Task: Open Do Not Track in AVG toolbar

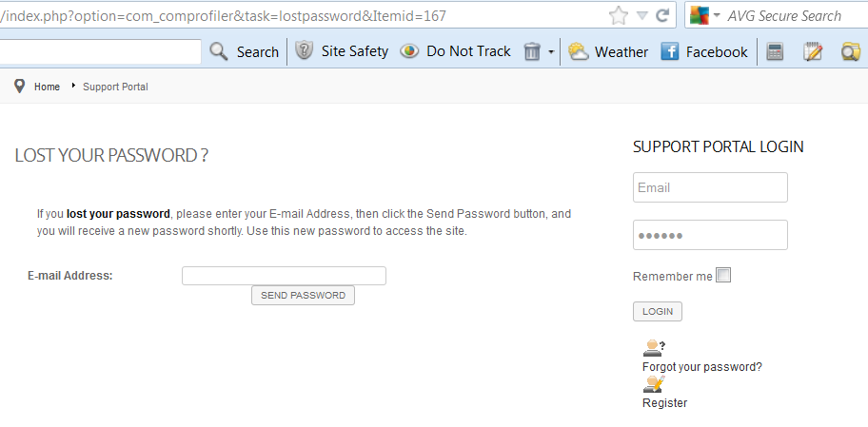Action: [x=455, y=51]
